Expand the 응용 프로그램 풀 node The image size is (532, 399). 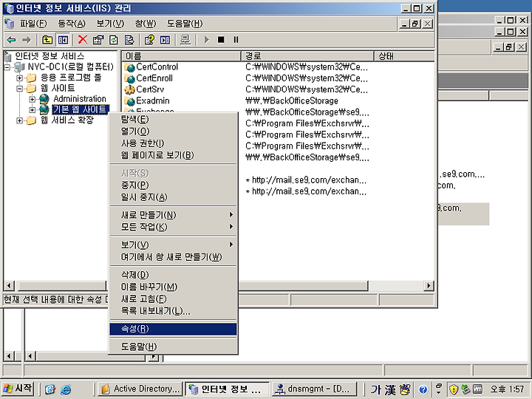[x=19, y=78]
